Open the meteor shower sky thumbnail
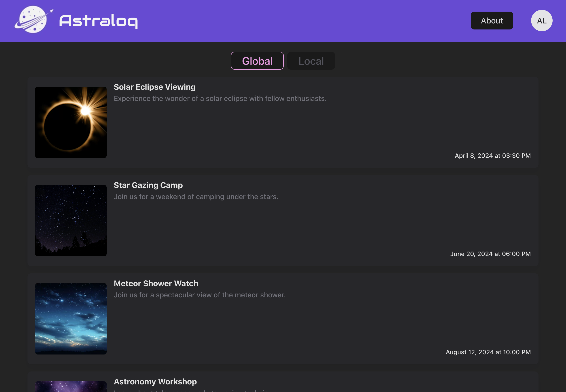This screenshot has width=566, height=392. tap(71, 319)
